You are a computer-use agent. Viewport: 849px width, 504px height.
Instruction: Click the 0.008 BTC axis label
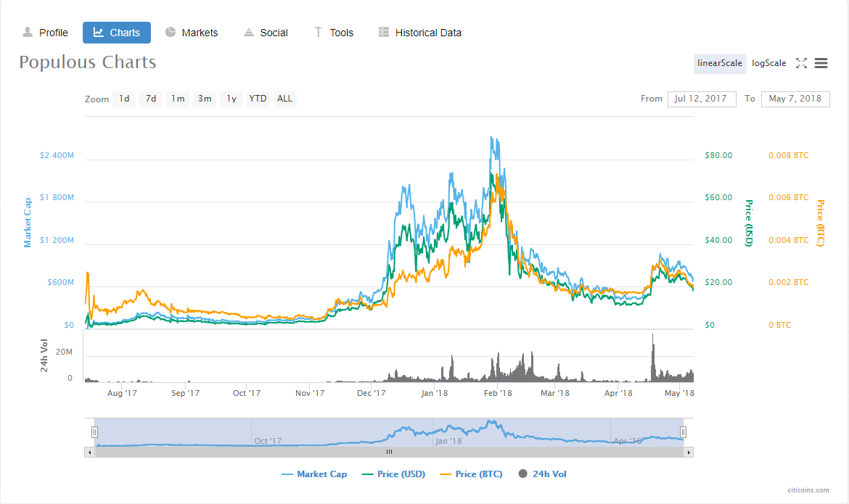click(x=788, y=155)
